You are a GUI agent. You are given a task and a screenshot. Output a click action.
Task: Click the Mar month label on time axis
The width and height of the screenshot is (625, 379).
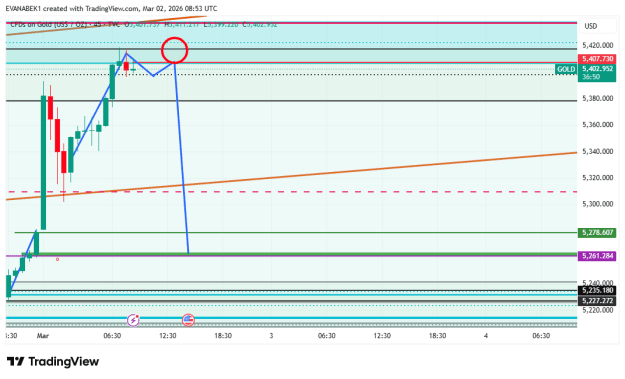[43, 336]
